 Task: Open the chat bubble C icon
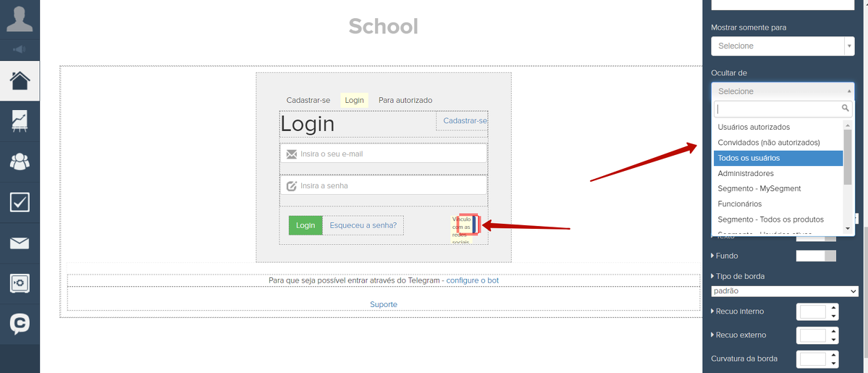click(x=20, y=324)
